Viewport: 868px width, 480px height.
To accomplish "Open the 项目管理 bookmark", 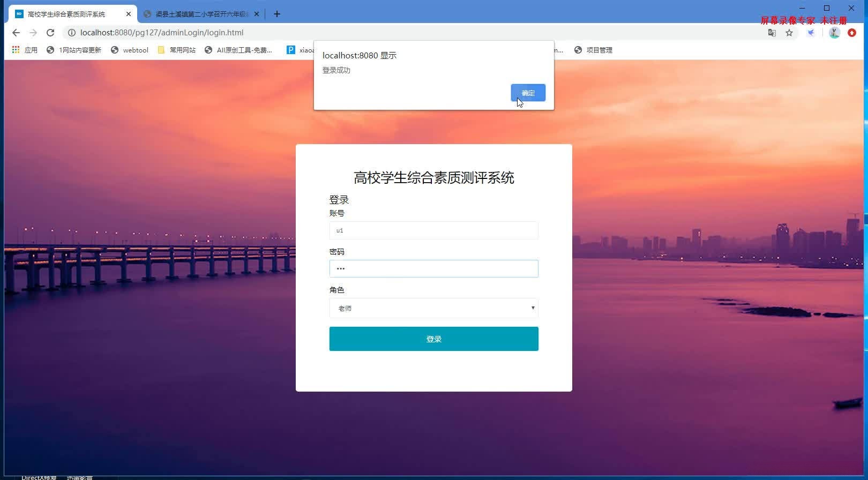I will coord(593,50).
